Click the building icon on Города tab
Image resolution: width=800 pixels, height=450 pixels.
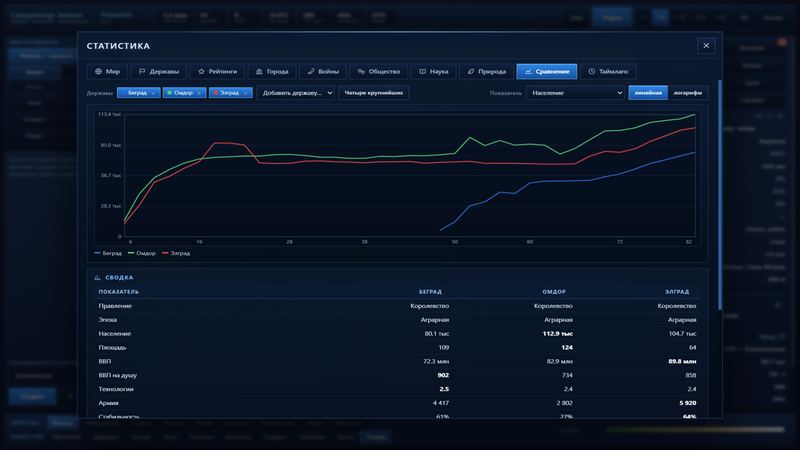tap(259, 71)
